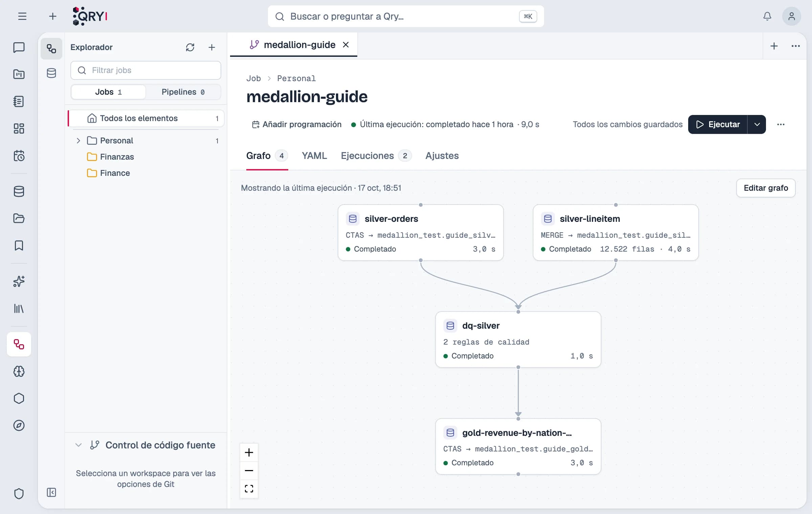Screen dimensions: 812x514
Task: Select the active jobs workflow icon in left rail
Action: pyautogui.click(x=19, y=344)
